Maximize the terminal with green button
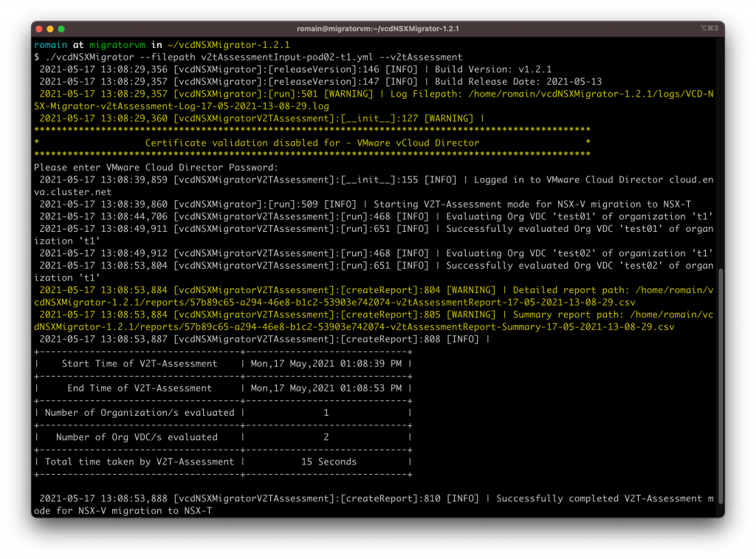 click(x=61, y=29)
